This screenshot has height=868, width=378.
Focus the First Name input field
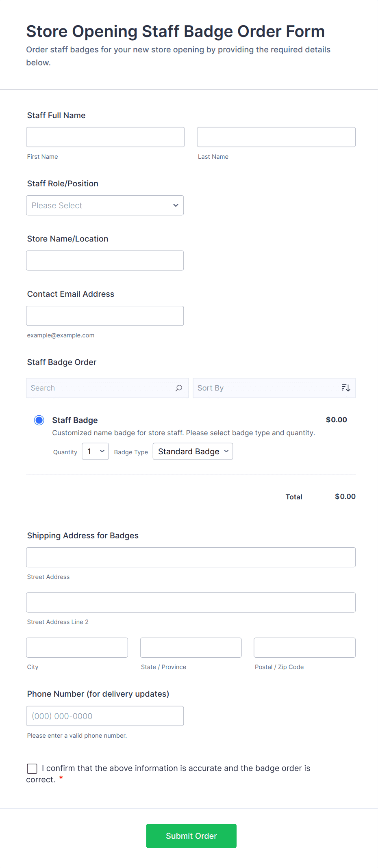point(105,137)
